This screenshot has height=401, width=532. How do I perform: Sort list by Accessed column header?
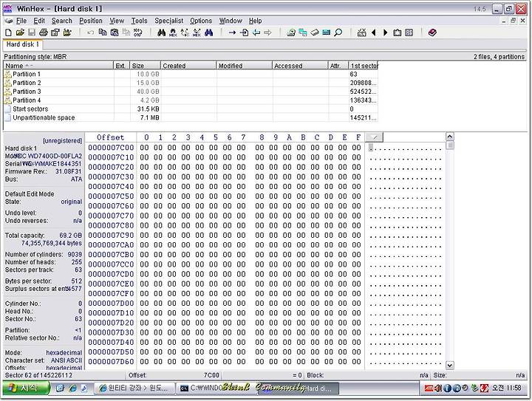(300, 66)
